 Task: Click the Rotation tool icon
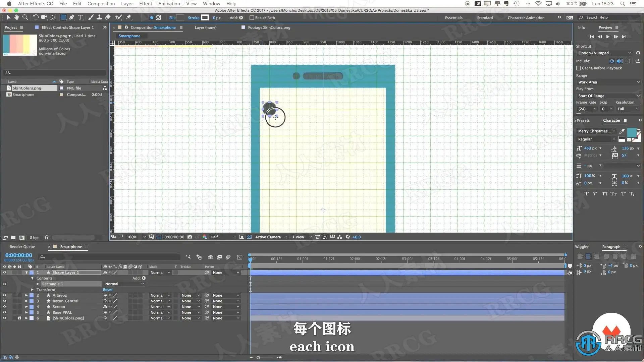36,17
